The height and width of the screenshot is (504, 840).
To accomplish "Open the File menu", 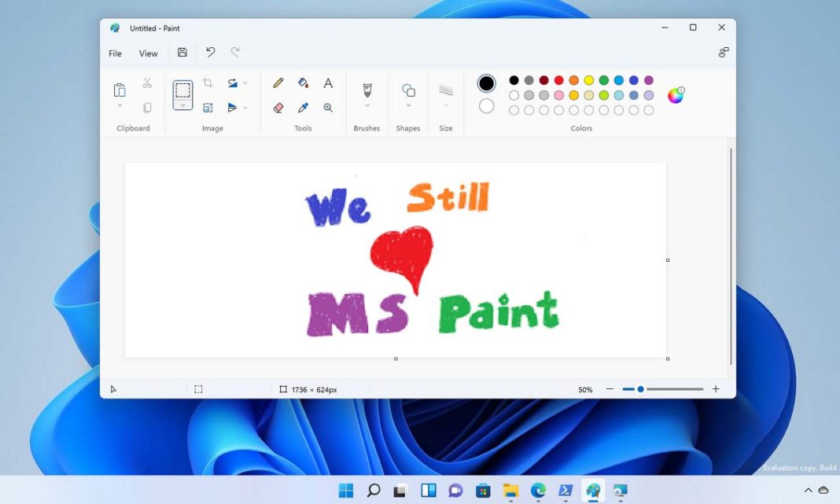I will [x=114, y=53].
